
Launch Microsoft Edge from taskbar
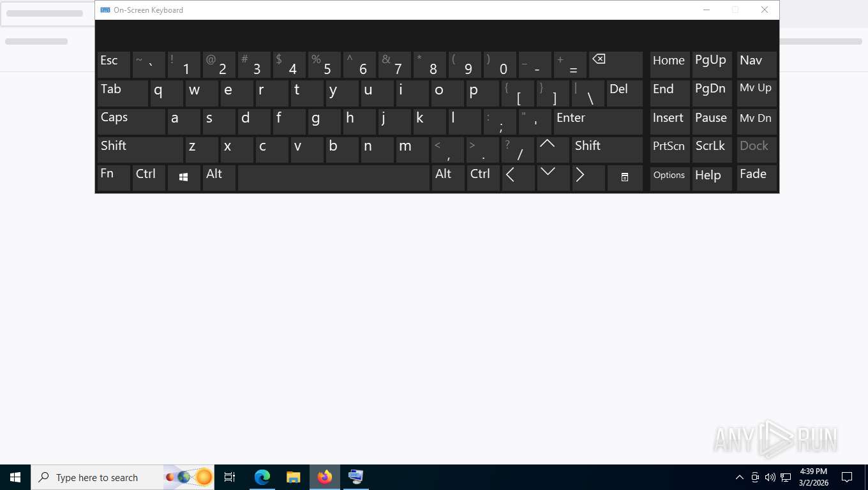pos(262,477)
